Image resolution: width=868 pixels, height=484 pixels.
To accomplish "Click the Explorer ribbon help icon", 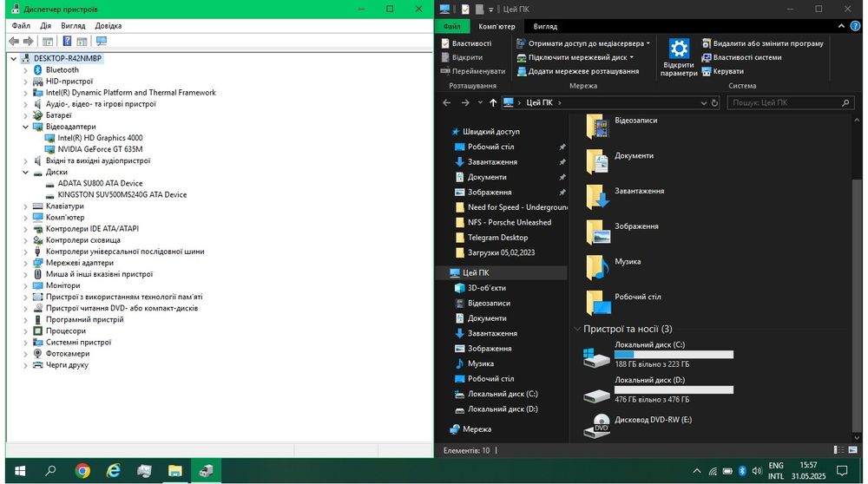I will tap(855, 26).
